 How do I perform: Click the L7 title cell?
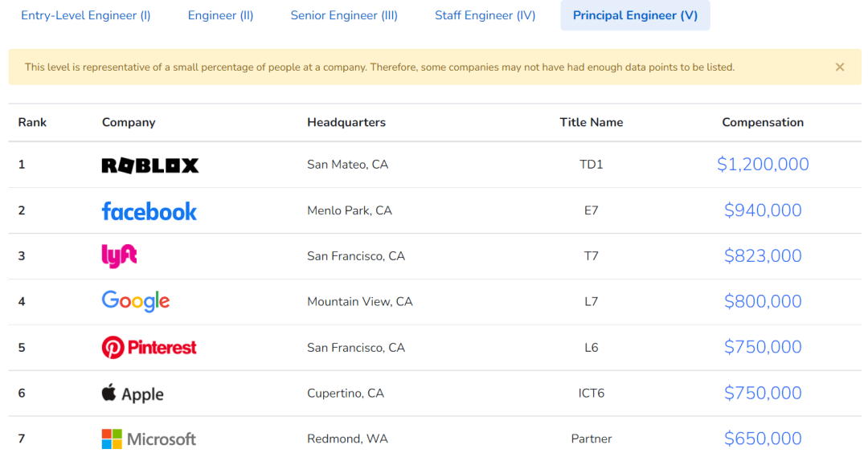coord(592,301)
